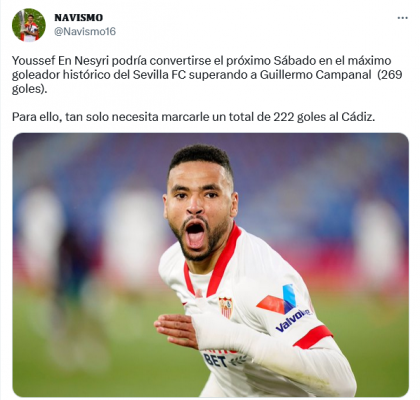Click the number 222 in the second paragraph
420x400 pixels.
point(283,117)
